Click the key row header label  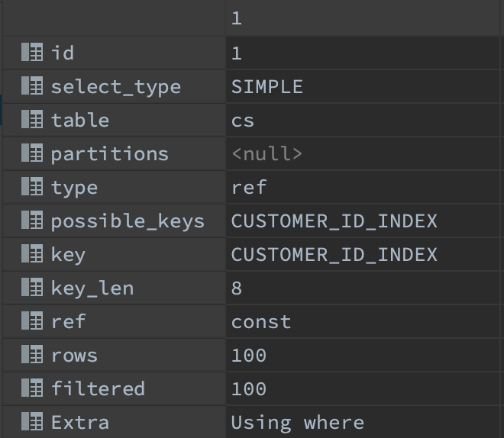tap(68, 255)
